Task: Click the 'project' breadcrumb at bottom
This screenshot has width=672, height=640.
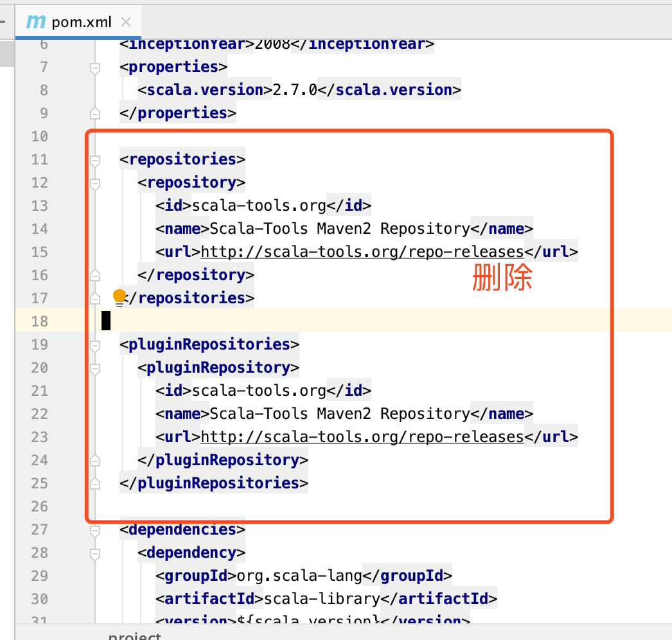Action: [x=134, y=636]
